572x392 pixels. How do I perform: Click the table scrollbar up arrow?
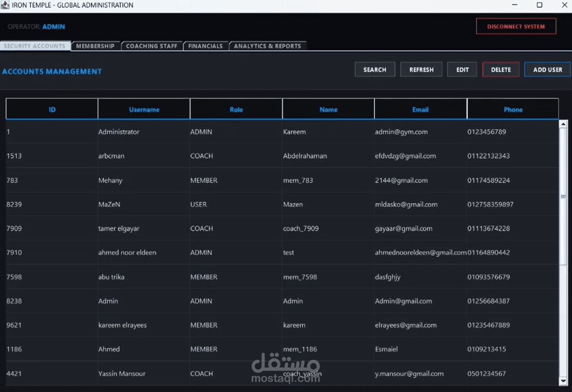pyautogui.click(x=563, y=124)
